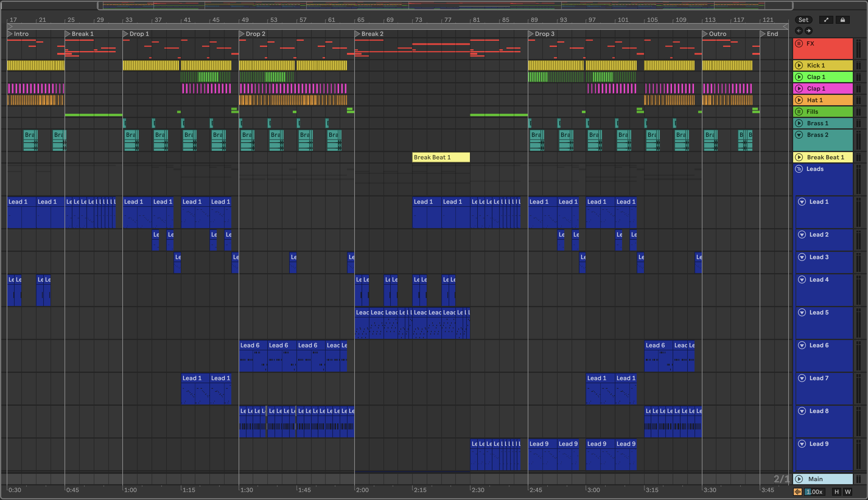Select first Lead 5 clip in Break 2
The height and width of the screenshot is (500, 868).
coord(362,324)
